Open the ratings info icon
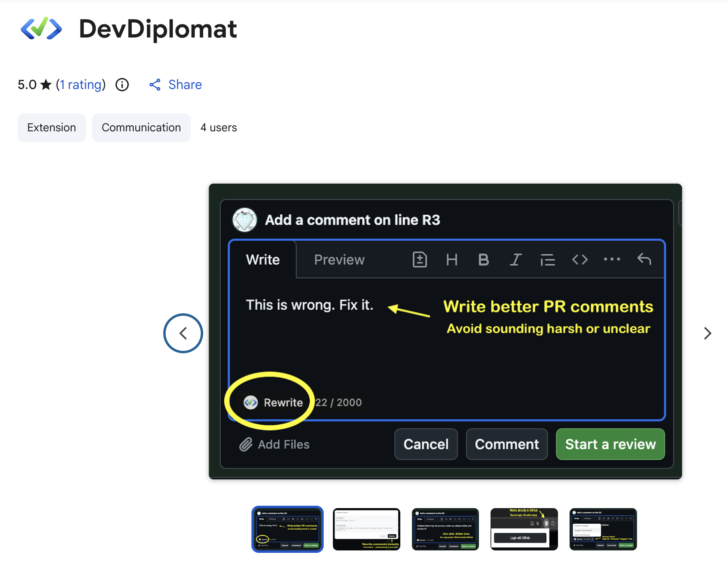The image size is (728, 566). (x=122, y=85)
